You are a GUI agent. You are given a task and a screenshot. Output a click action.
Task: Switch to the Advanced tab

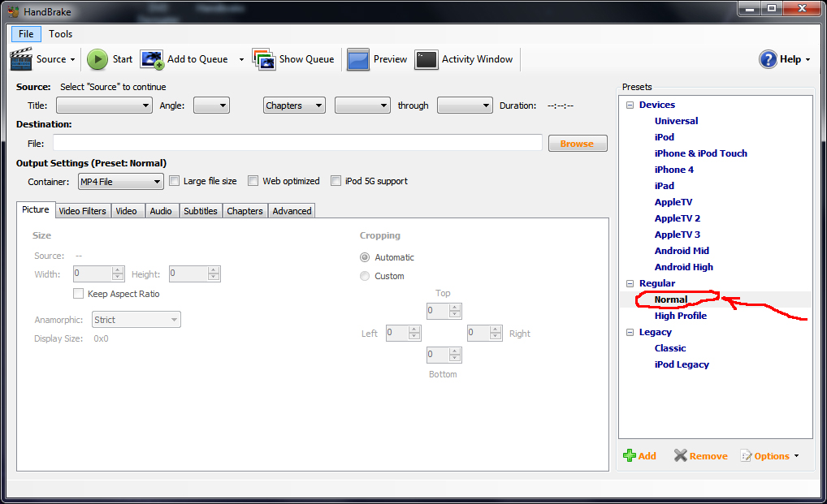(x=292, y=211)
